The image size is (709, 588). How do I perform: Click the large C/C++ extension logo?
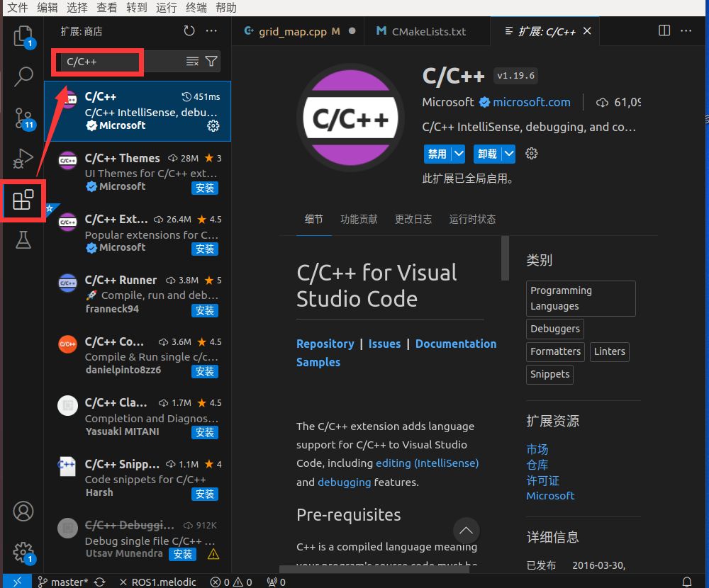pos(350,118)
